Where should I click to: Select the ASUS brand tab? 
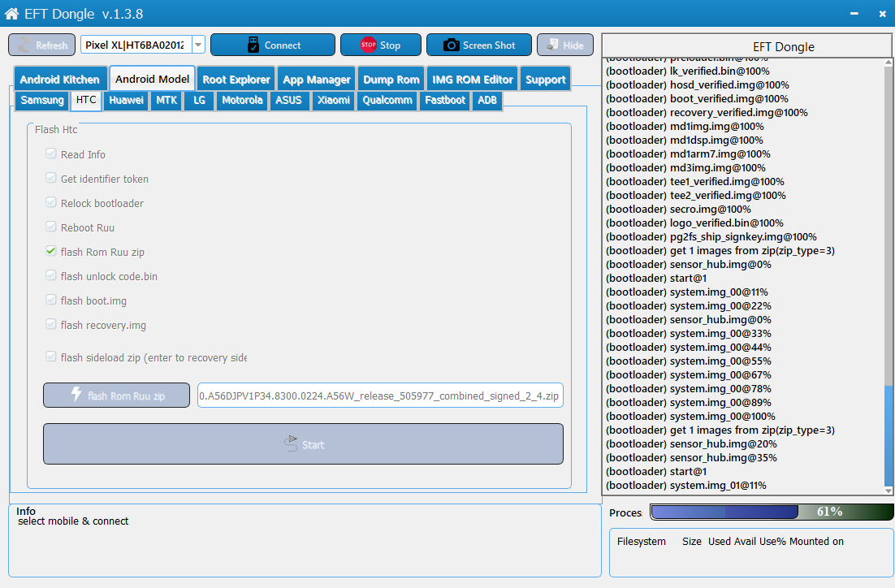[x=289, y=101]
